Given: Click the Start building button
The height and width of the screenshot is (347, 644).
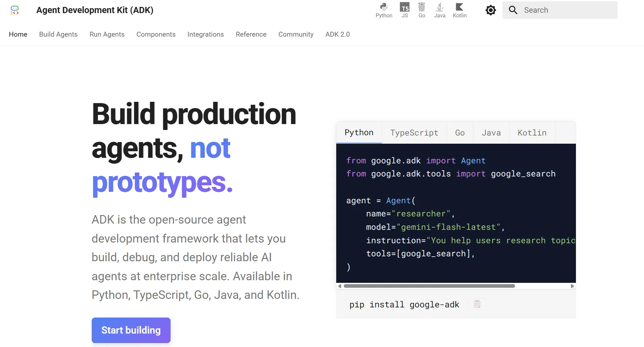Looking at the screenshot, I should pos(131,330).
